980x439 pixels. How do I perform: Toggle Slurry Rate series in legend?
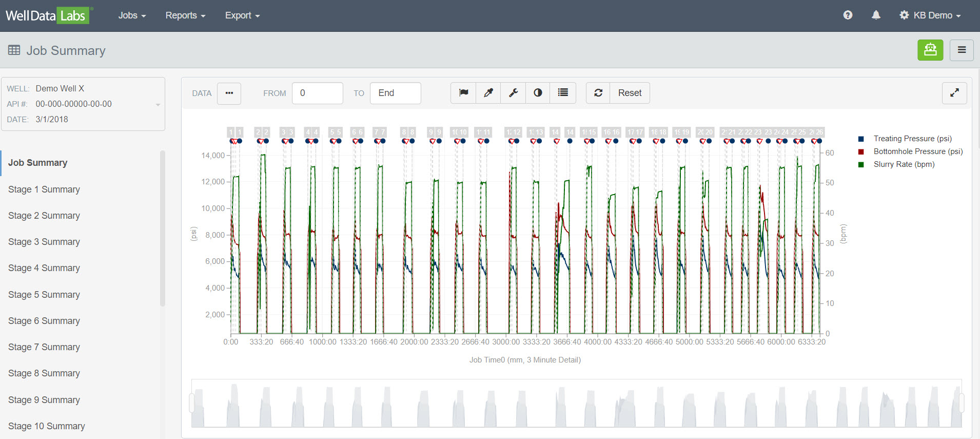coord(904,164)
